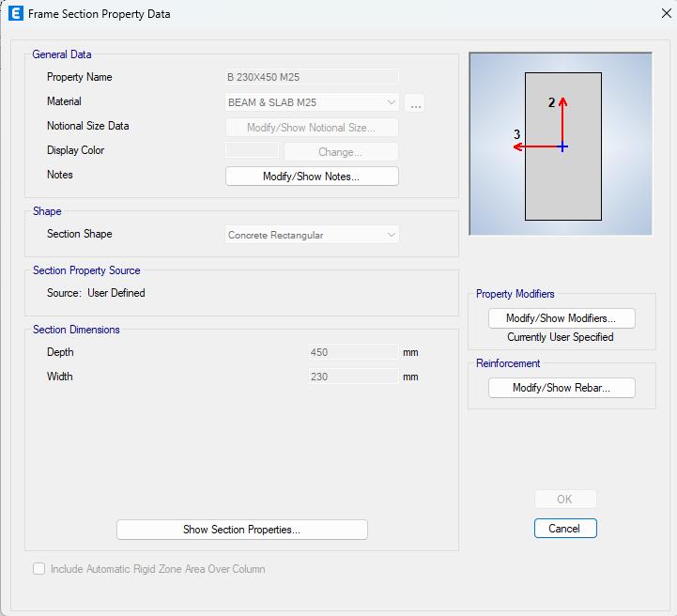This screenshot has height=616, width=677.
Task: Close the Frame Section Property Data dialog
Action: [x=667, y=14]
